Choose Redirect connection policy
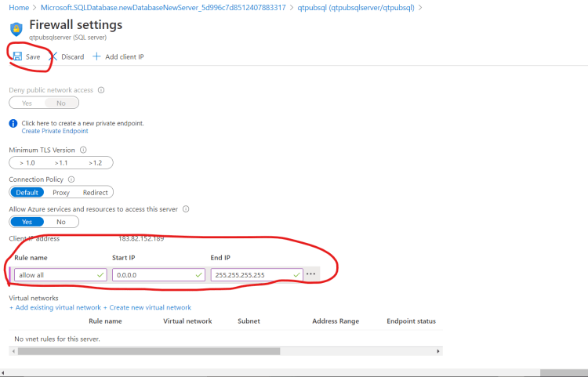This screenshot has height=377, width=588. [x=95, y=193]
